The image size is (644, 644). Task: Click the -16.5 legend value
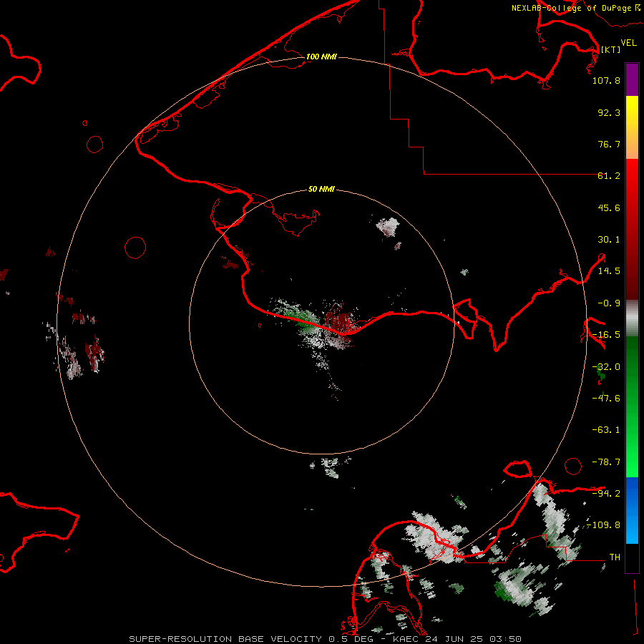pos(606,335)
